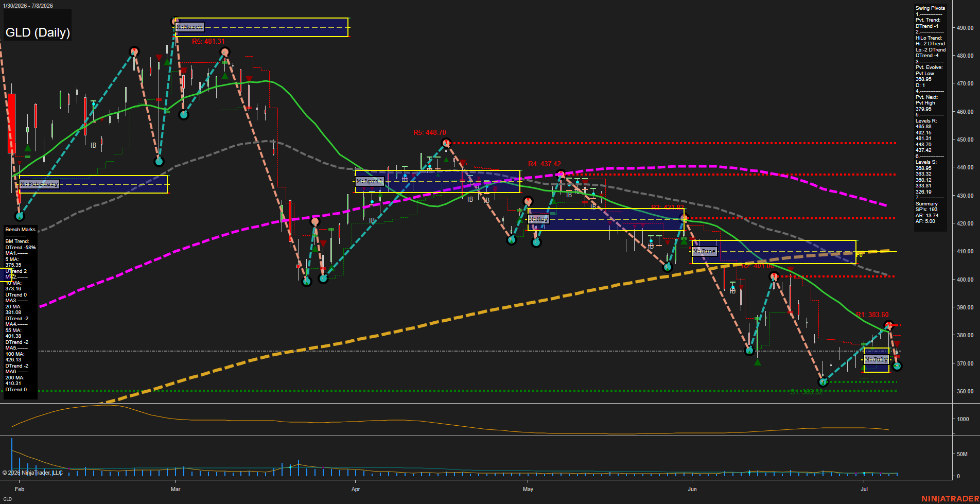Click the R1: 383.60 resistance label

point(872,315)
